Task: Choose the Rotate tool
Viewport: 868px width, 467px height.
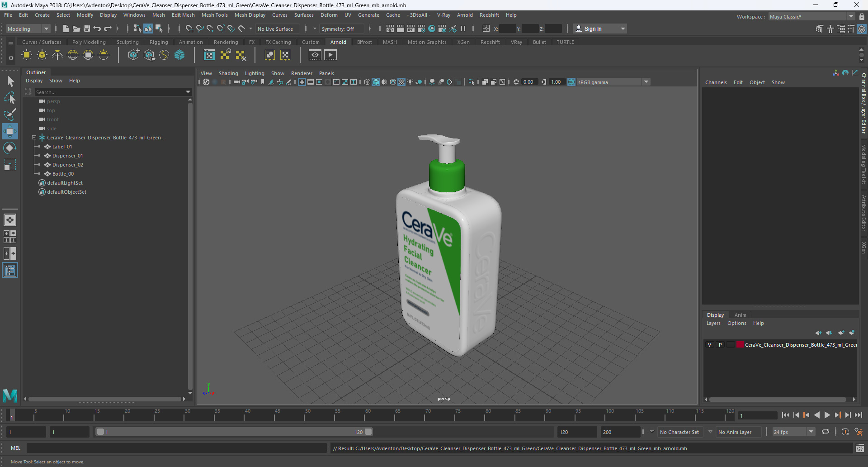Action: coord(10,148)
